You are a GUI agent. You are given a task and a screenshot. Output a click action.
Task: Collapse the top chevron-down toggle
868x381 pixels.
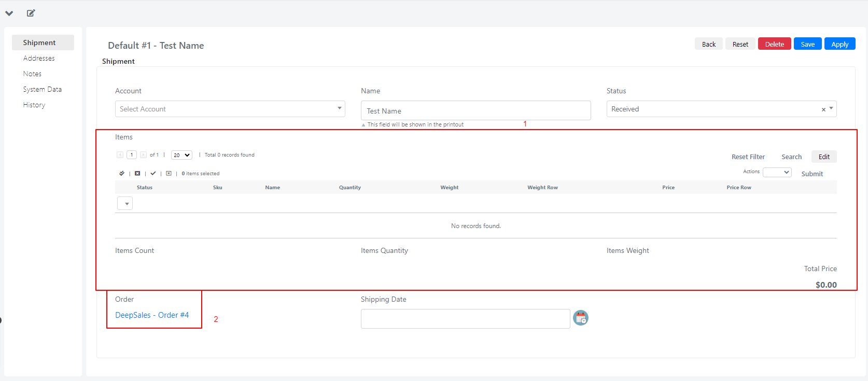click(x=9, y=13)
